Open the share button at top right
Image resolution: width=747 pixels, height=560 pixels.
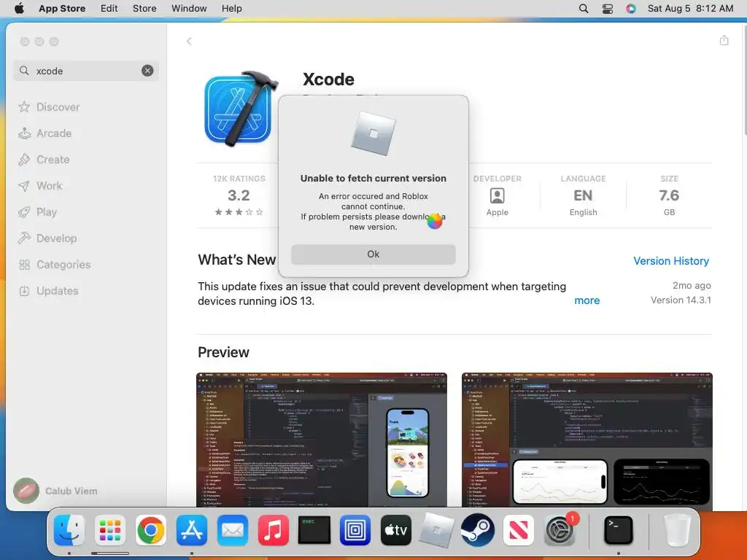click(x=724, y=41)
